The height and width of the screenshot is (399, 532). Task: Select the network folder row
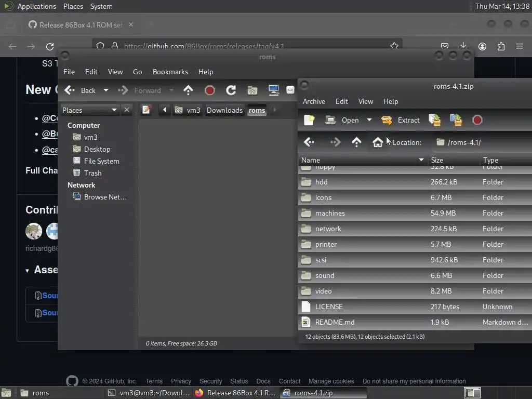click(x=415, y=229)
